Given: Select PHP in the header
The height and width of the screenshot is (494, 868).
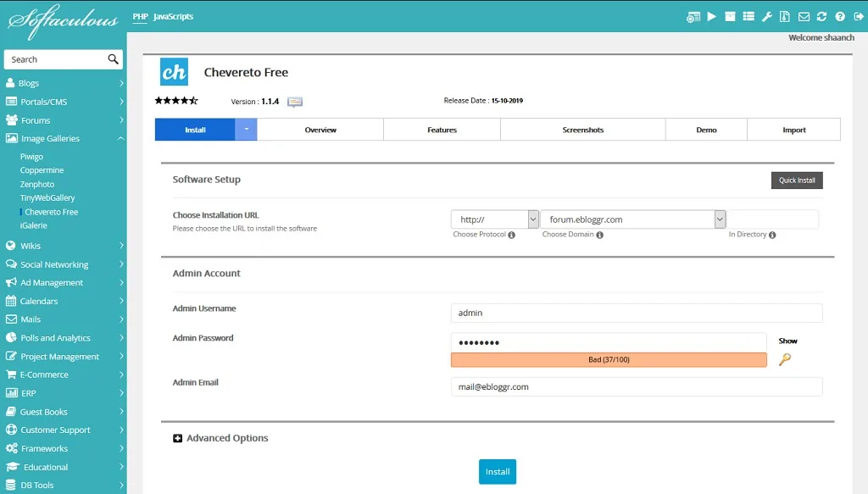Looking at the screenshot, I should pyautogui.click(x=141, y=17).
